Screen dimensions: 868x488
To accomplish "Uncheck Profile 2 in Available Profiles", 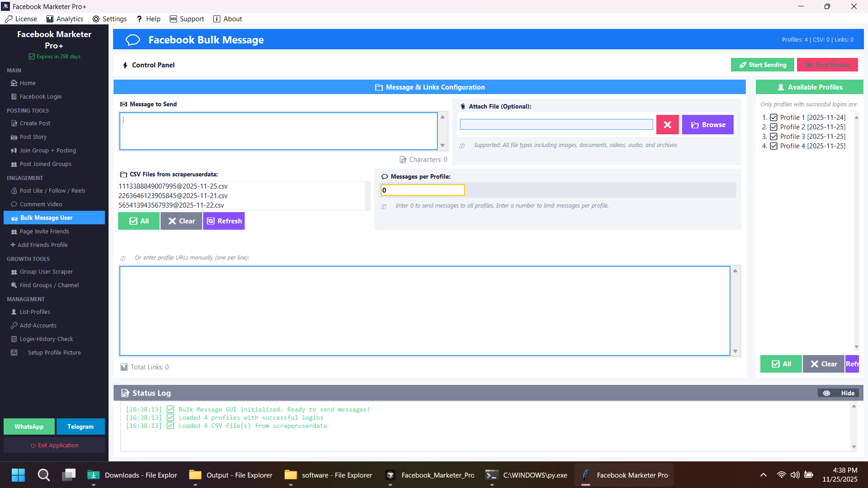I will (773, 127).
